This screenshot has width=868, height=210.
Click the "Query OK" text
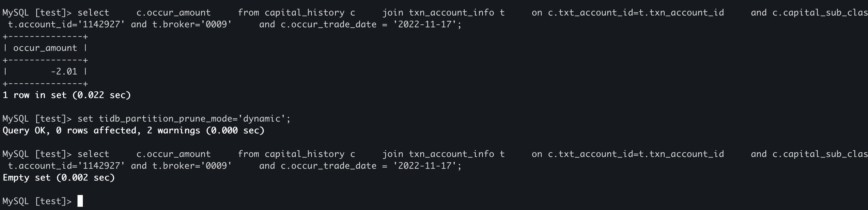coord(24,130)
